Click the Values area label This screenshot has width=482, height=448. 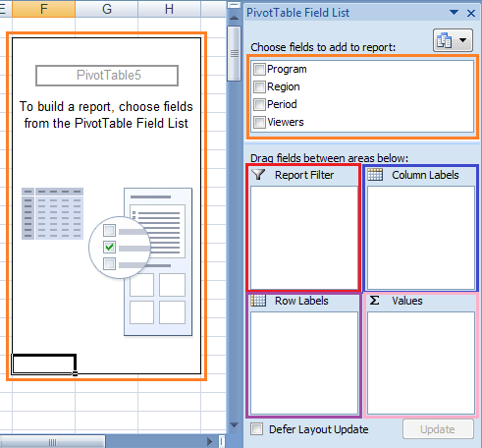tap(407, 301)
